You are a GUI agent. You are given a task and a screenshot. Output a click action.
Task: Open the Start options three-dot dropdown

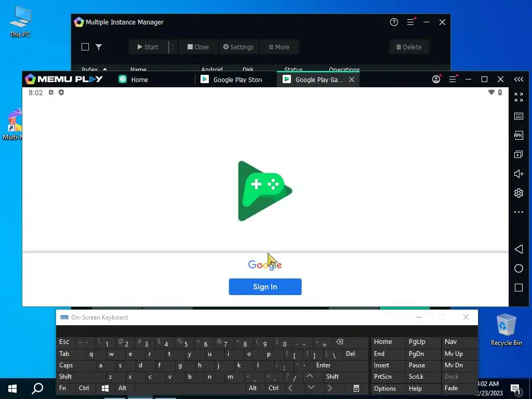pos(172,47)
